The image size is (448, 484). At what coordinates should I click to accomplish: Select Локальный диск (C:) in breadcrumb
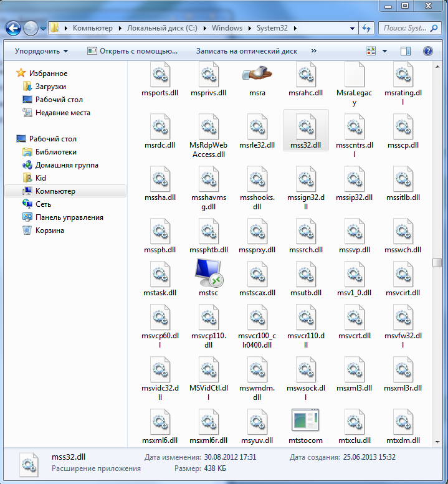(162, 28)
